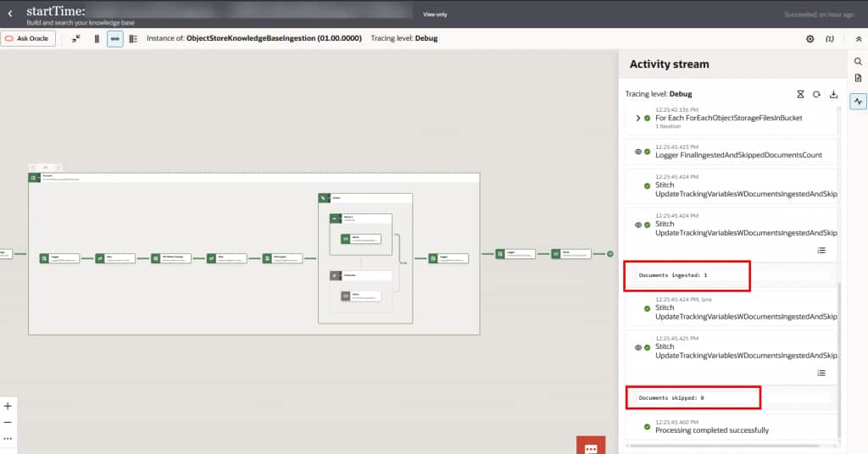Select the horizontal layout icon

tap(115, 39)
